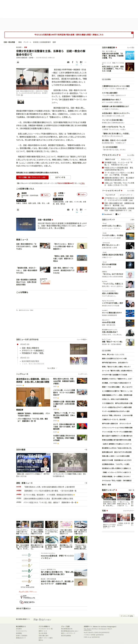Open 米兵に命乞いした少年 serial article
138x644 pixels.
[x=113, y=69]
